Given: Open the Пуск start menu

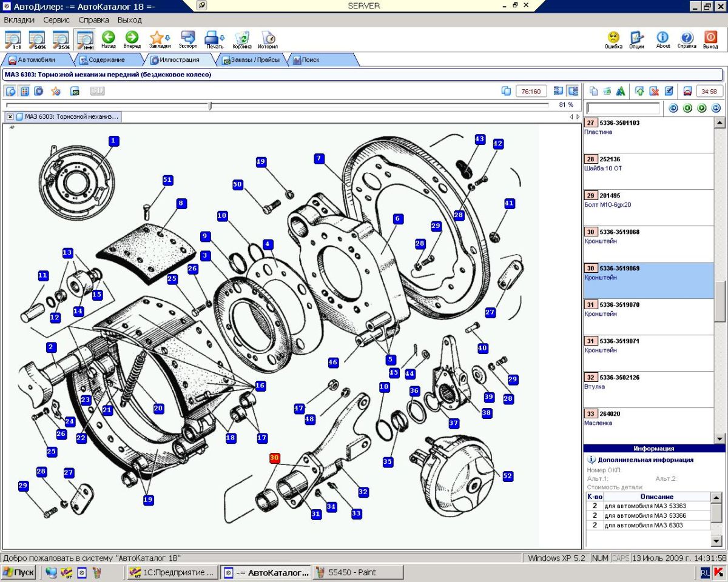Looking at the screenshot, I should [x=19, y=572].
